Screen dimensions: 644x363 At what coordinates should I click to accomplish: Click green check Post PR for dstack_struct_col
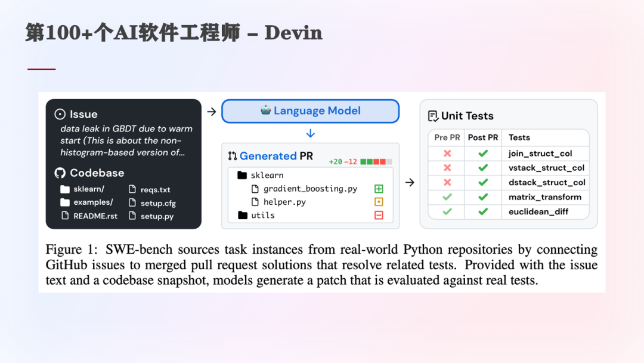tap(483, 182)
